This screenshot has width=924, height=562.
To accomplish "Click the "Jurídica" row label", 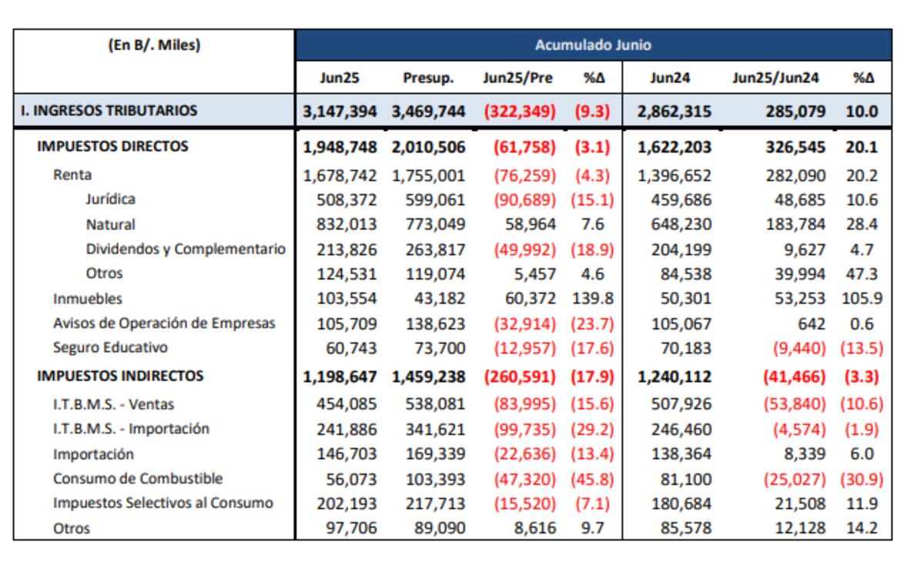I will tap(110, 199).
